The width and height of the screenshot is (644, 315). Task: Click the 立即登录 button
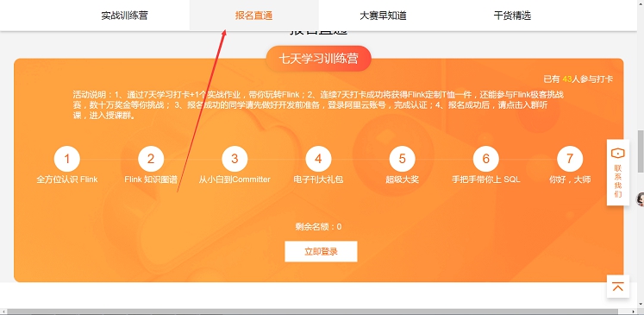point(321,251)
